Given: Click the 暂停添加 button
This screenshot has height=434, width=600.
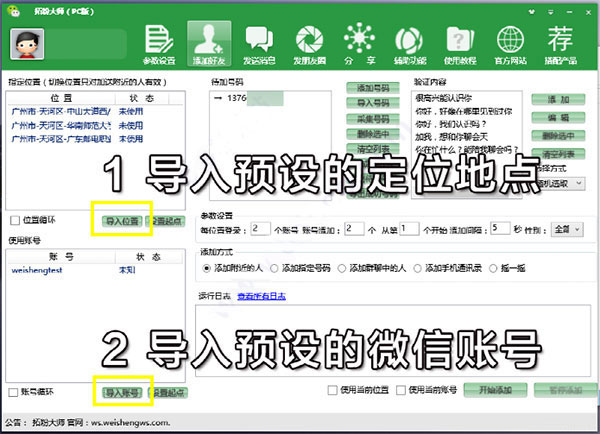Looking at the screenshot, I should (565, 390).
